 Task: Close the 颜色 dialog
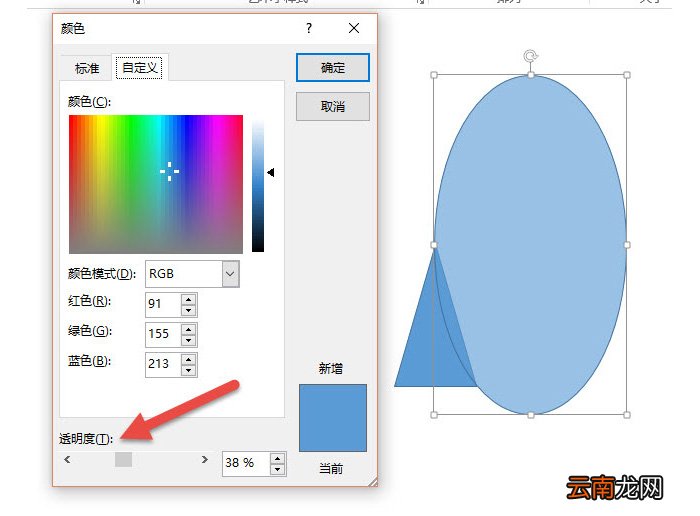(x=354, y=29)
